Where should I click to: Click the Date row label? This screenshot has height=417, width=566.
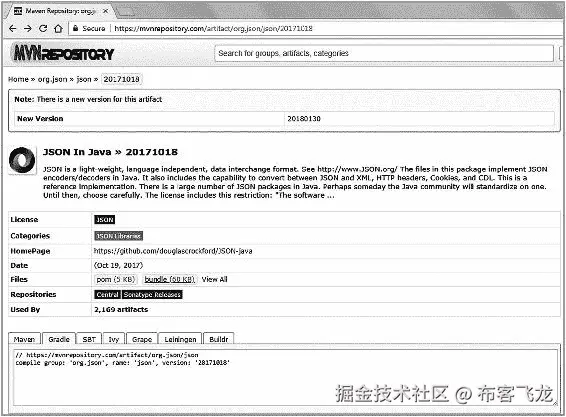[19, 265]
